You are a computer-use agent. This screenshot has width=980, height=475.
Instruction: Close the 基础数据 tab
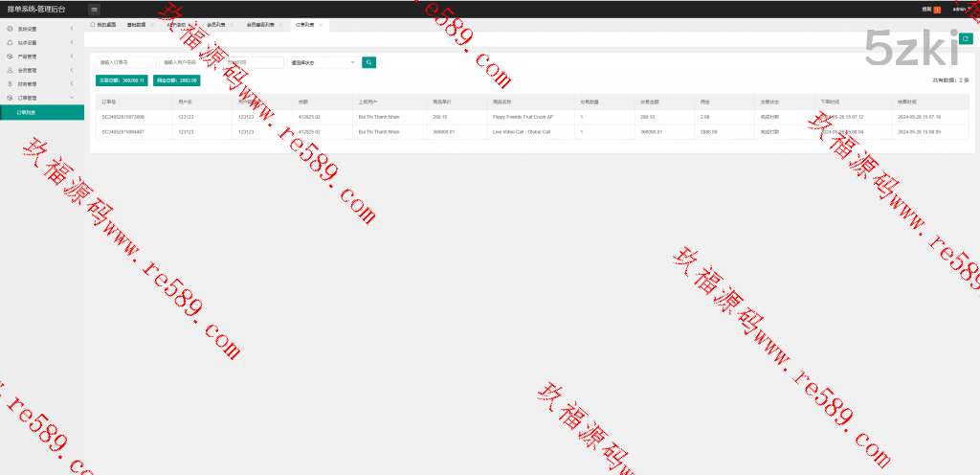[151, 25]
